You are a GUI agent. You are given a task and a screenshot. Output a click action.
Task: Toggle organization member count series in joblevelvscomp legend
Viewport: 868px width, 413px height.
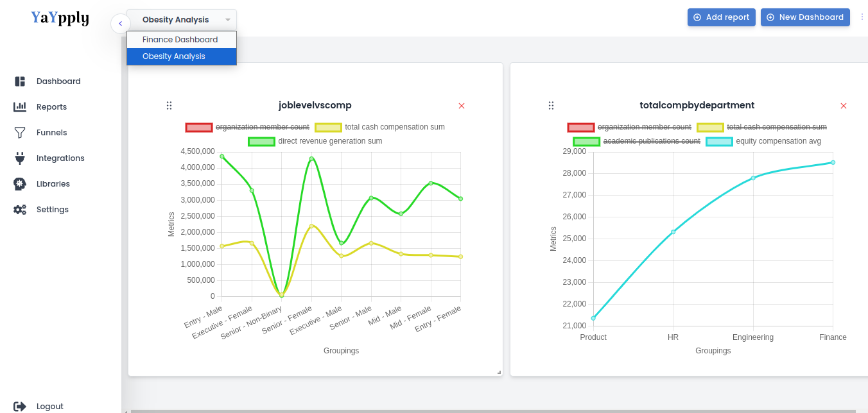[x=247, y=127]
